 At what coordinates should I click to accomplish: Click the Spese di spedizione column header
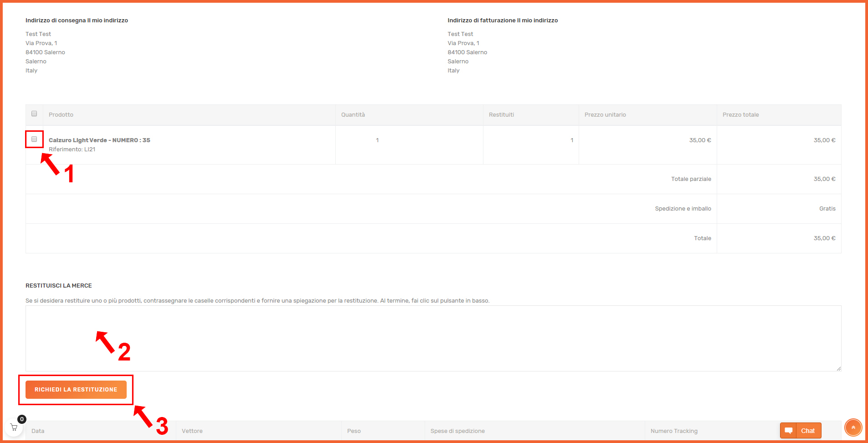click(x=457, y=431)
